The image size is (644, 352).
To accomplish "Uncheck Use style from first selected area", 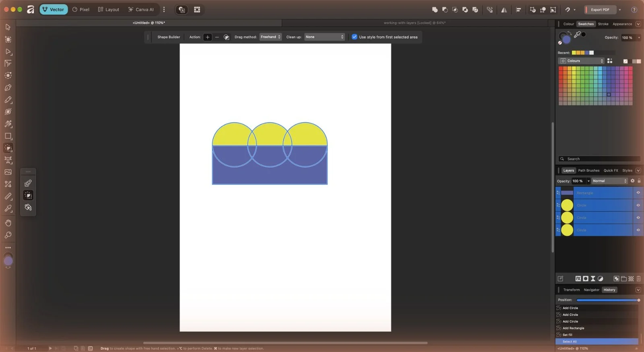I will pos(354,37).
